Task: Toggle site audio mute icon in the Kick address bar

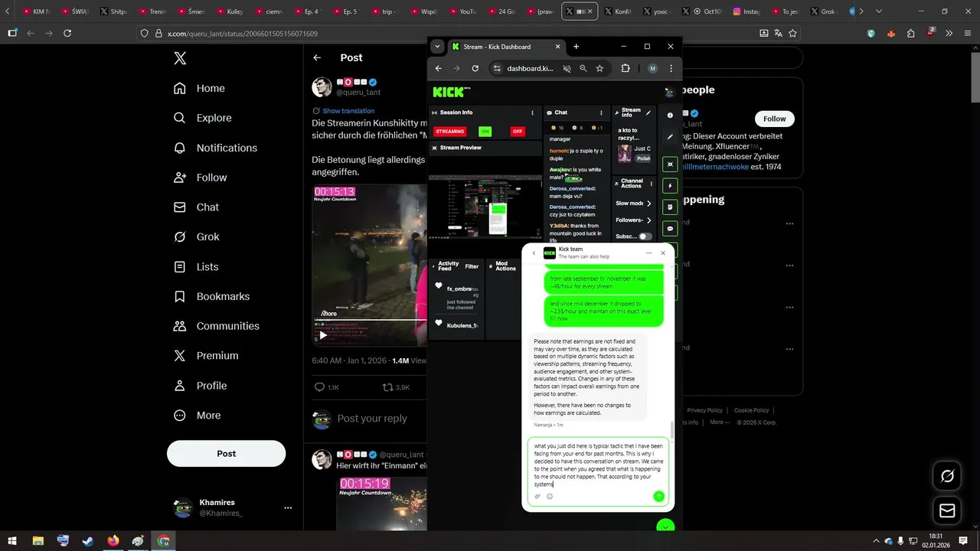Action: [567, 68]
